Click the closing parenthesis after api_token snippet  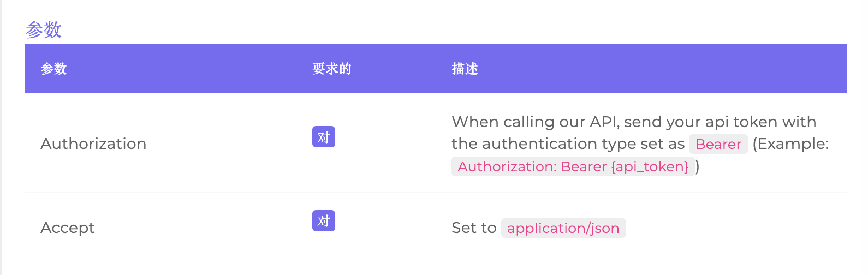click(698, 166)
